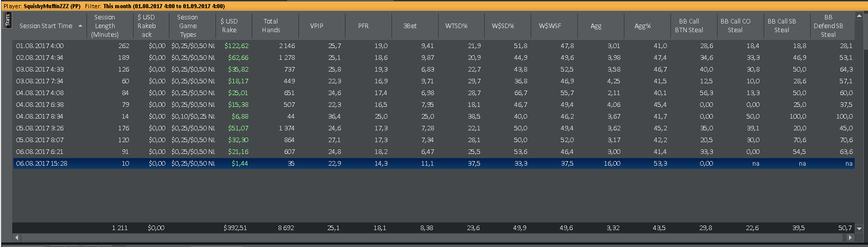The width and height of the screenshot is (868, 247).
Task: Sort by Session Start Time column
Action: click(46, 26)
